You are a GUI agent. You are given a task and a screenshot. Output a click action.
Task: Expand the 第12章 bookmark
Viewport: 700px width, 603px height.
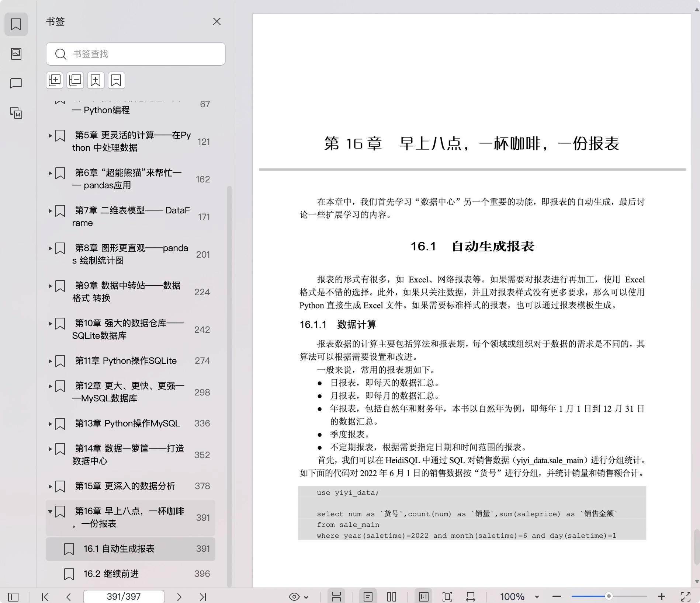[x=50, y=386]
